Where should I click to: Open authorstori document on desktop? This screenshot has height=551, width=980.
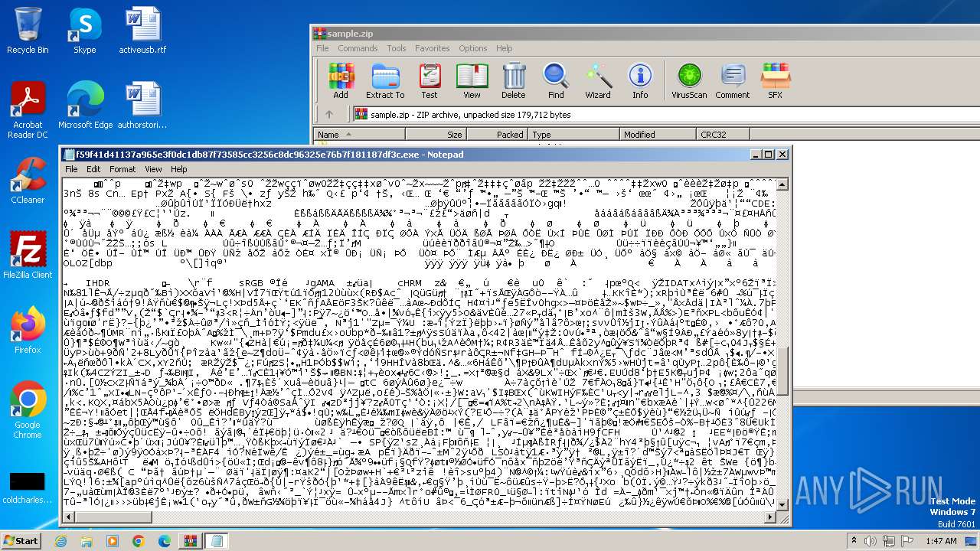pos(142,106)
